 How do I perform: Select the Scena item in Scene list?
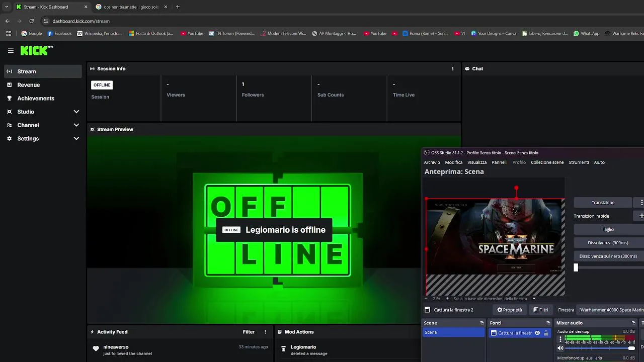coord(453,332)
